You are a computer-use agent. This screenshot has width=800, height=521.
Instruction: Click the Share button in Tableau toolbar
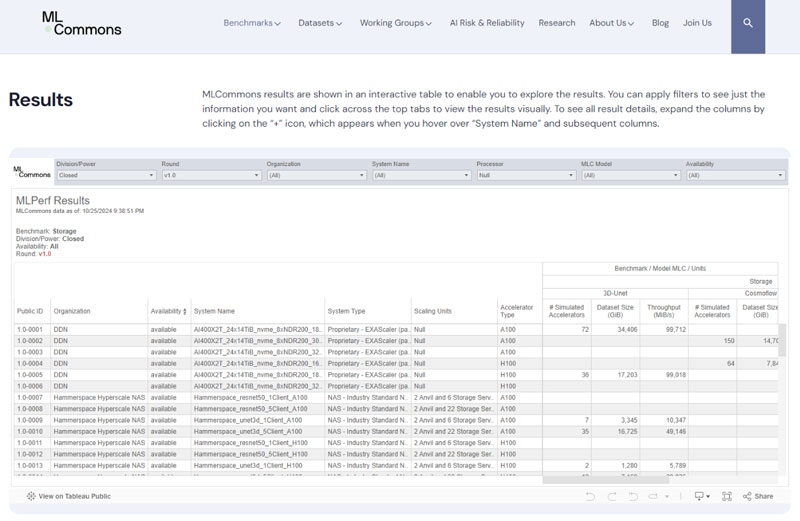pos(758,496)
